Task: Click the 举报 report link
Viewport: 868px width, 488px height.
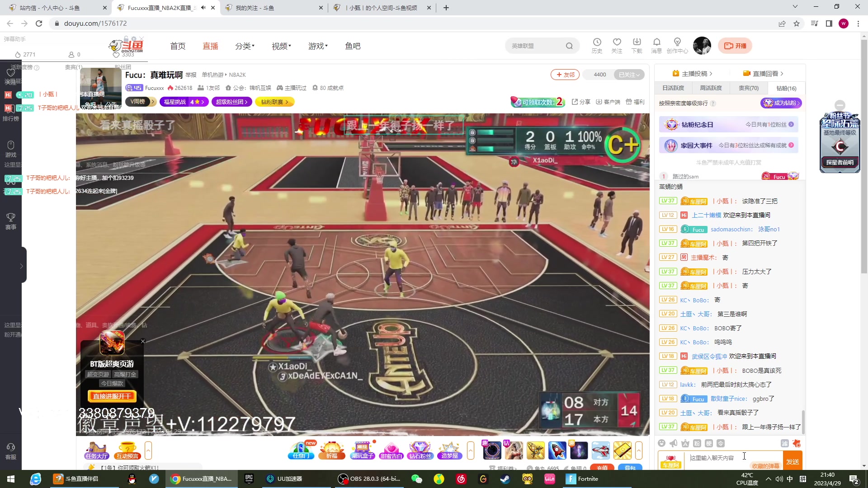Action: [191, 75]
